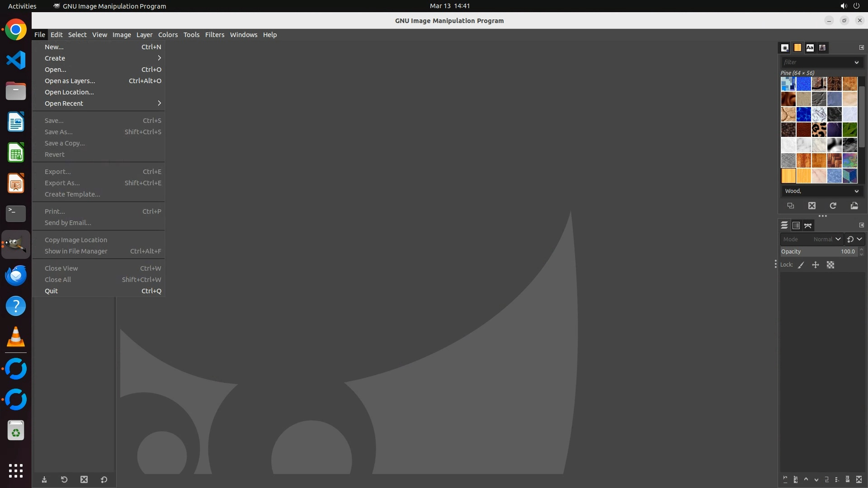This screenshot has width=868, height=488.
Task: Switch to the Channels tab icon
Action: [796, 225]
